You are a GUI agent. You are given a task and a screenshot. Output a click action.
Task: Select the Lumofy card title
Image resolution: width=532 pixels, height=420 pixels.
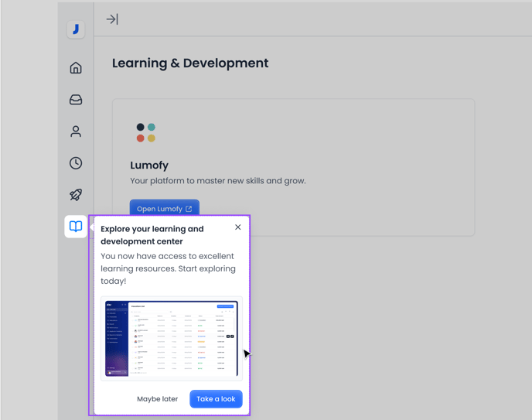(149, 165)
